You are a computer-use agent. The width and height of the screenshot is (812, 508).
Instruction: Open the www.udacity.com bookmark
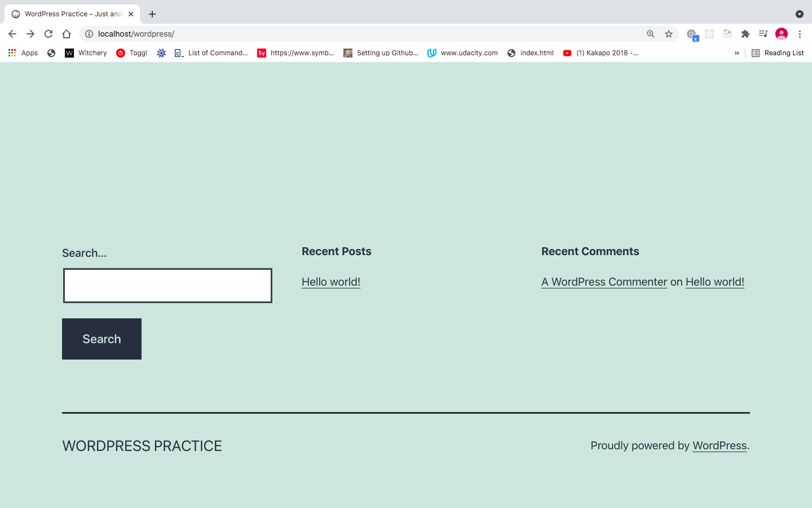tap(462, 53)
